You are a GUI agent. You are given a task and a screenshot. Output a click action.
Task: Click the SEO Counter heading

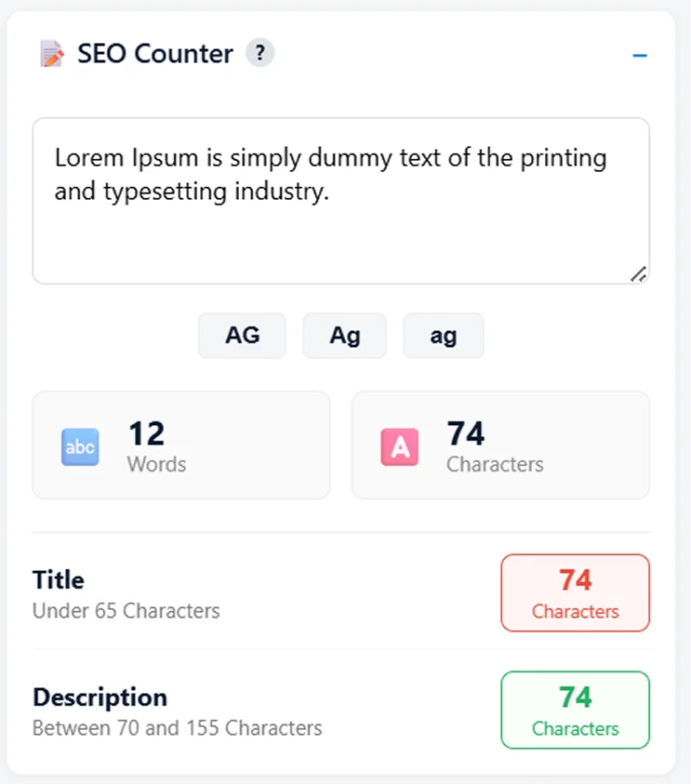click(153, 54)
